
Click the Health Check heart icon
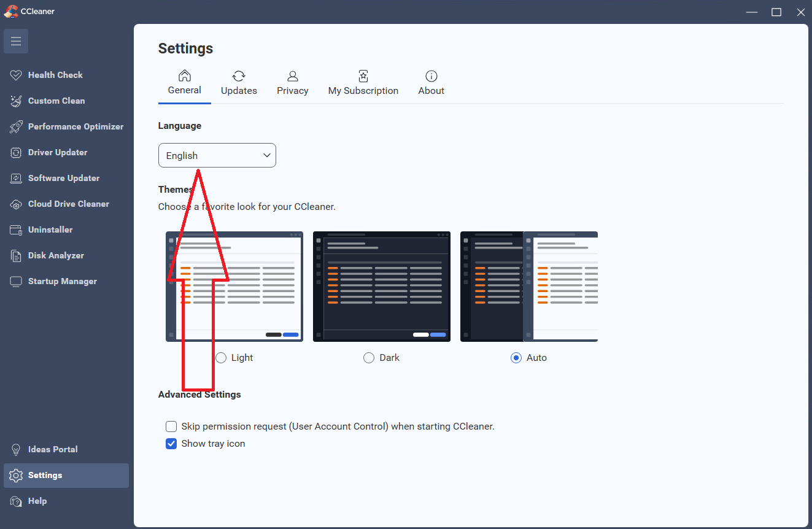click(16, 75)
